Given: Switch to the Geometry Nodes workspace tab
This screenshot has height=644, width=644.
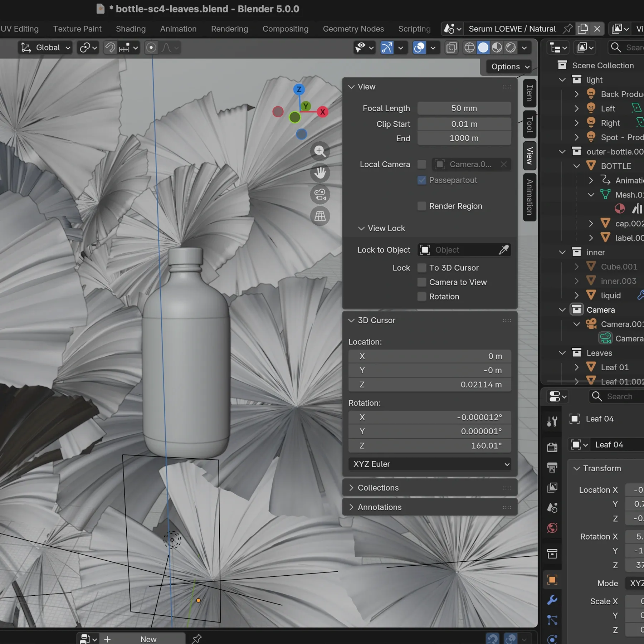Looking at the screenshot, I should (353, 29).
